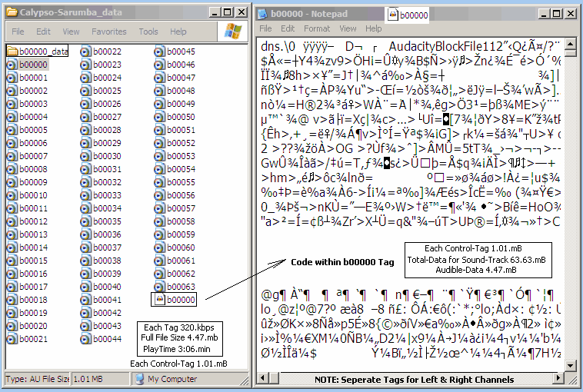Click Notepad horizontal scrollbar left arrow
583x392 pixels.
(x=263, y=379)
